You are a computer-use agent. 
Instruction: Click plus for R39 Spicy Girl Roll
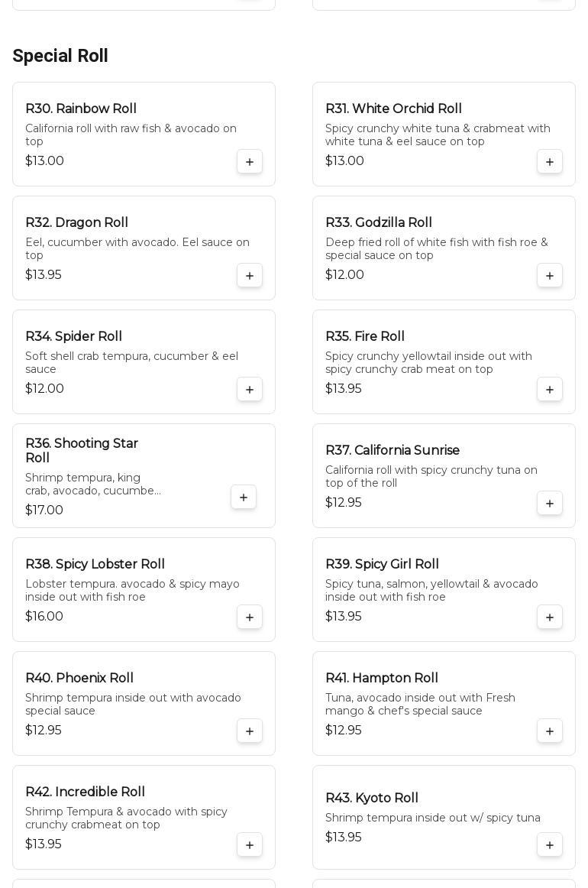[x=550, y=617]
